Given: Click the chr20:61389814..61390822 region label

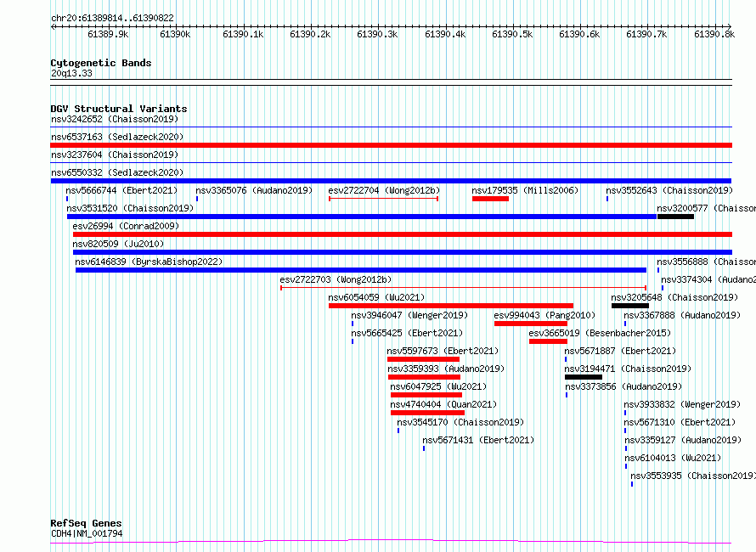Looking at the screenshot, I should tap(112, 19).
